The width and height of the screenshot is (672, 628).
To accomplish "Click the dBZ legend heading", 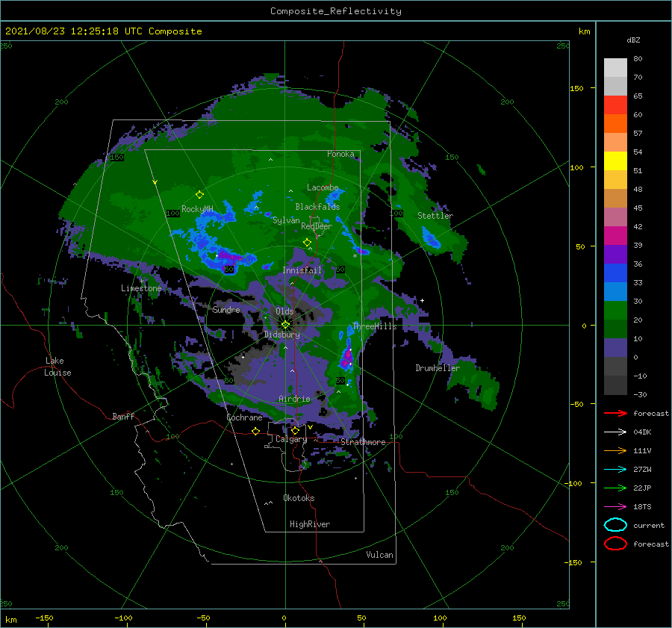I will [x=633, y=40].
